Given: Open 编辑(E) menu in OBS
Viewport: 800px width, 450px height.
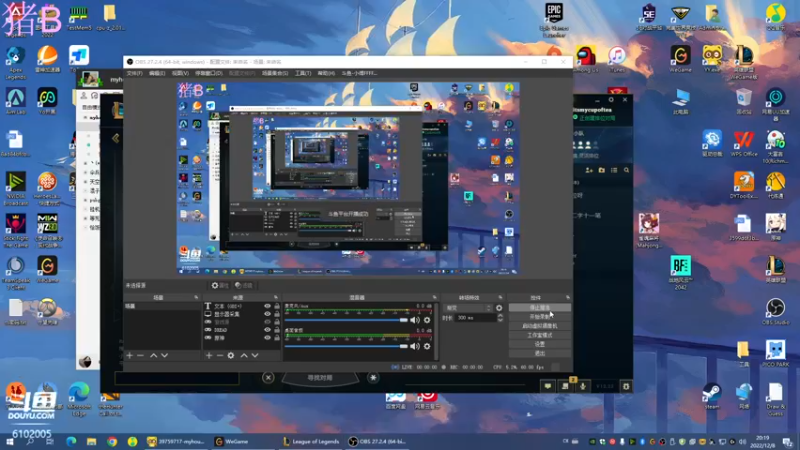Looking at the screenshot, I should (157, 73).
